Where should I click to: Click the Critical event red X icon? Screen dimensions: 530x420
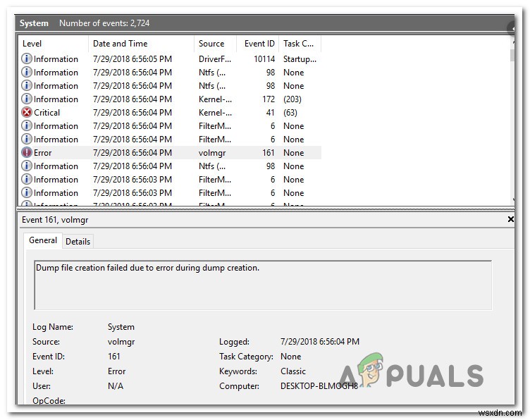coord(27,112)
